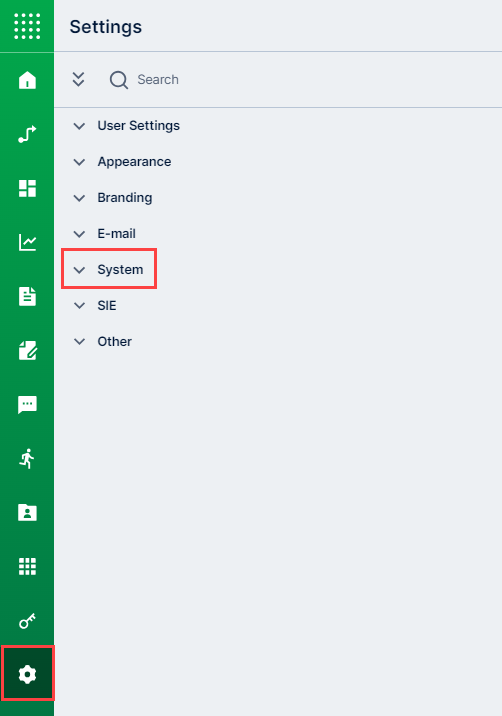
Task: Expand the Other section
Action: [103, 342]
